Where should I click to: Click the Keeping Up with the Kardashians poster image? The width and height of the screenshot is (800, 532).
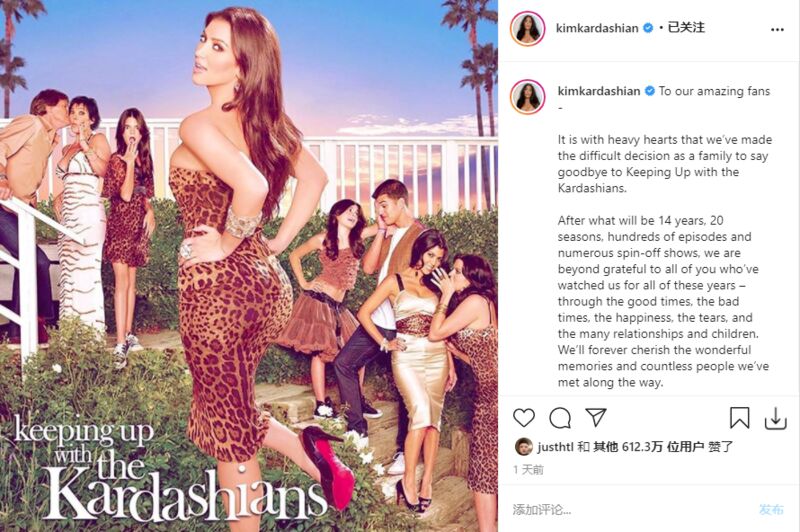(248, 266)
